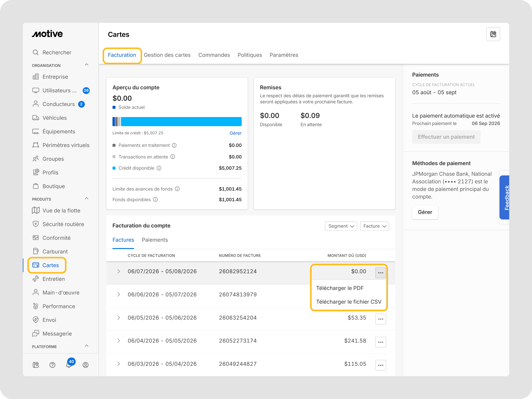Select the Vue de la flotte map icon

(x=36, y=211)
